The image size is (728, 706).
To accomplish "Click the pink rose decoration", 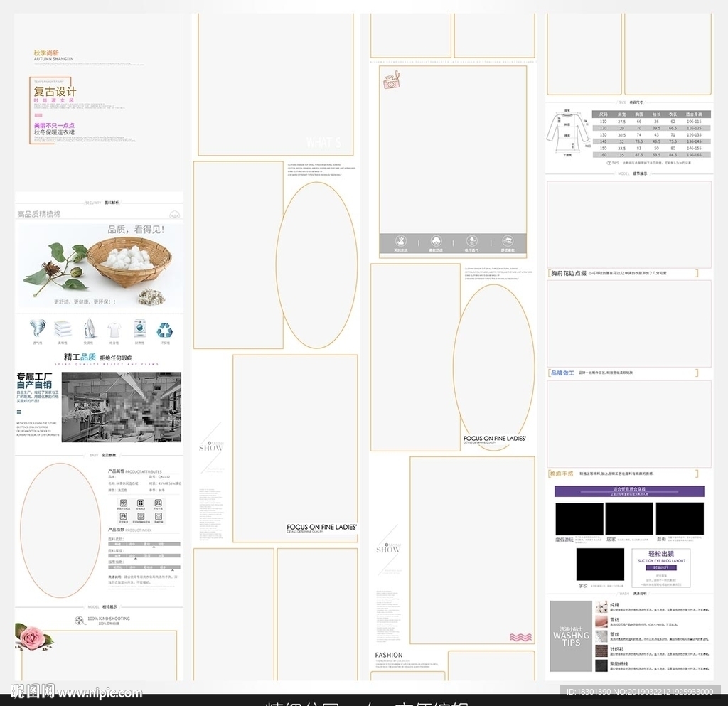I will pyautogui.click(x=33, y=636).
